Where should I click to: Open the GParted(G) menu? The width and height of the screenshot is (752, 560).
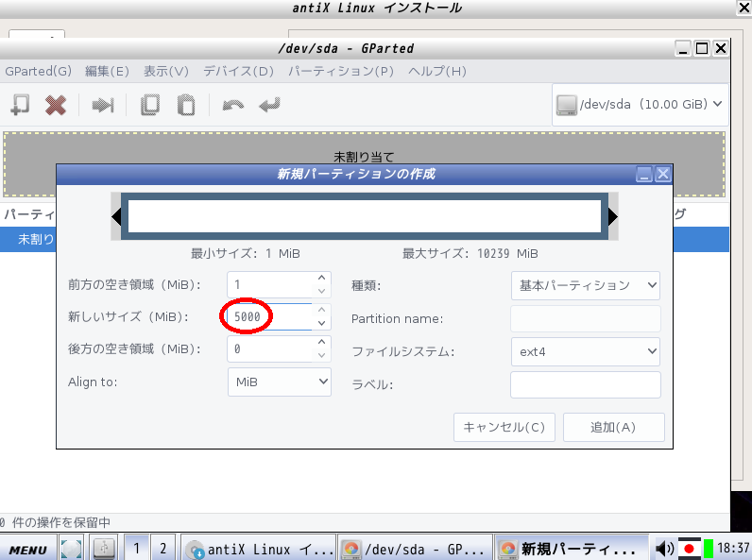(x=39, y=72)
